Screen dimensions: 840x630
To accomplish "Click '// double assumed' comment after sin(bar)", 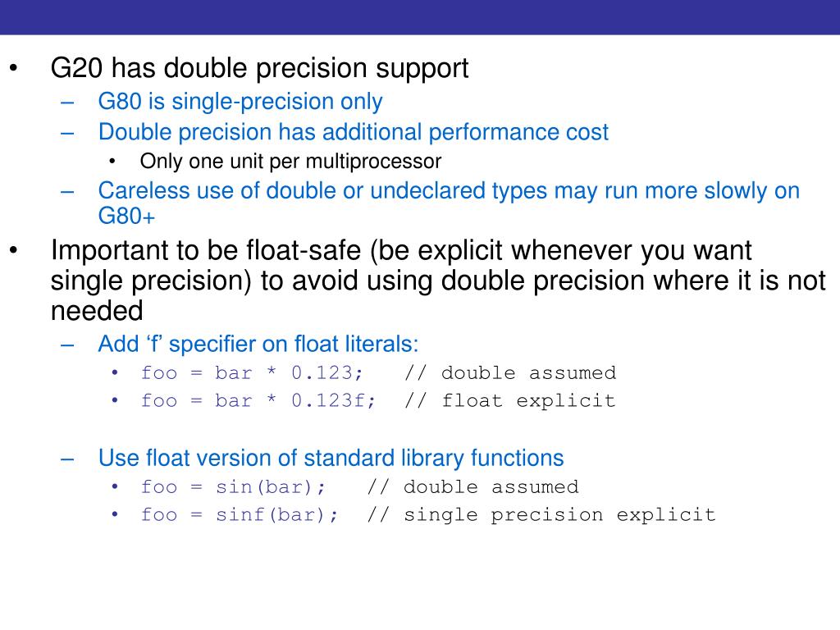I will coord(473,487).
